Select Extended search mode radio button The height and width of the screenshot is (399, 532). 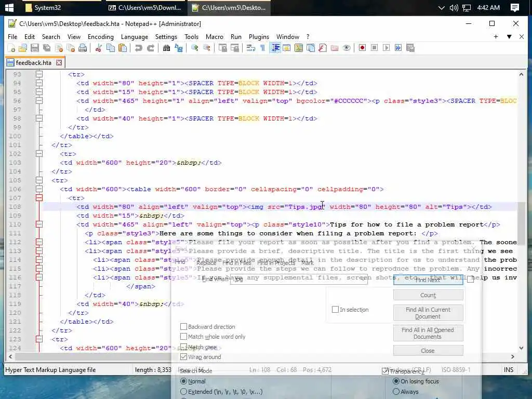point(183,392)
